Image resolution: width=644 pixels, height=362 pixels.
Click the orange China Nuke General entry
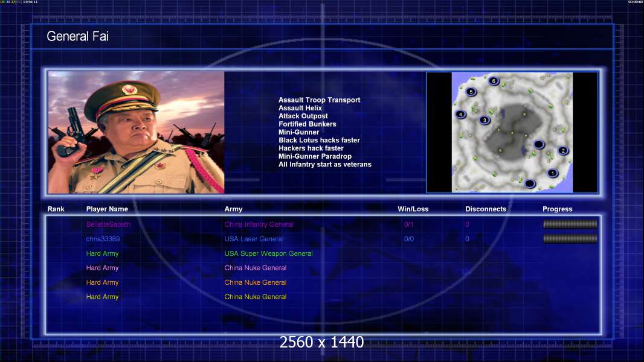tap(256, 282)
